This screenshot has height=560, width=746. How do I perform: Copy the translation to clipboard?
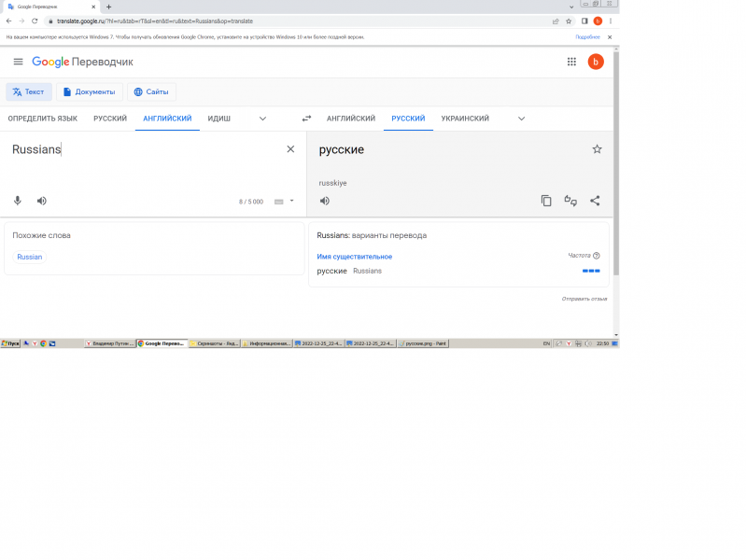[546, 201]
